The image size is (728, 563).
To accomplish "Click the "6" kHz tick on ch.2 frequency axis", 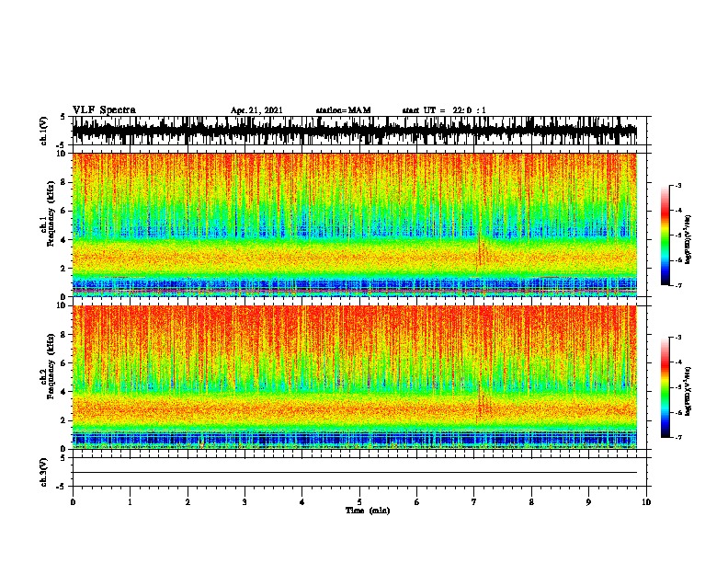I will (64, 363).
